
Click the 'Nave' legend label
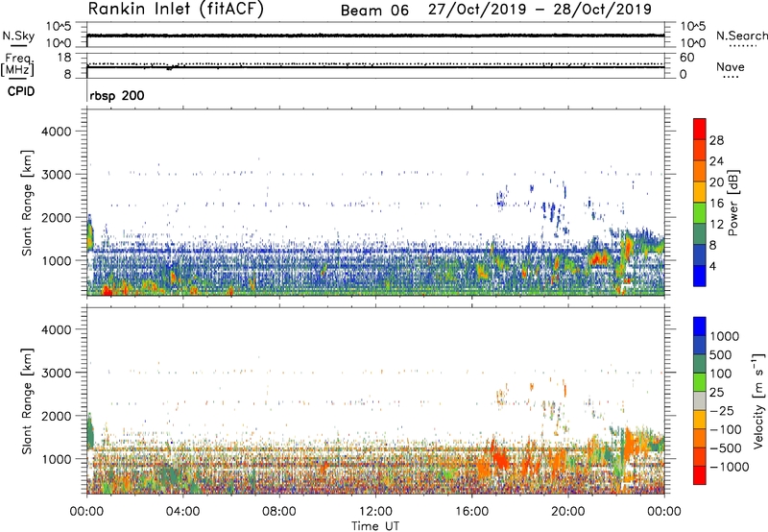coord(731,67)
